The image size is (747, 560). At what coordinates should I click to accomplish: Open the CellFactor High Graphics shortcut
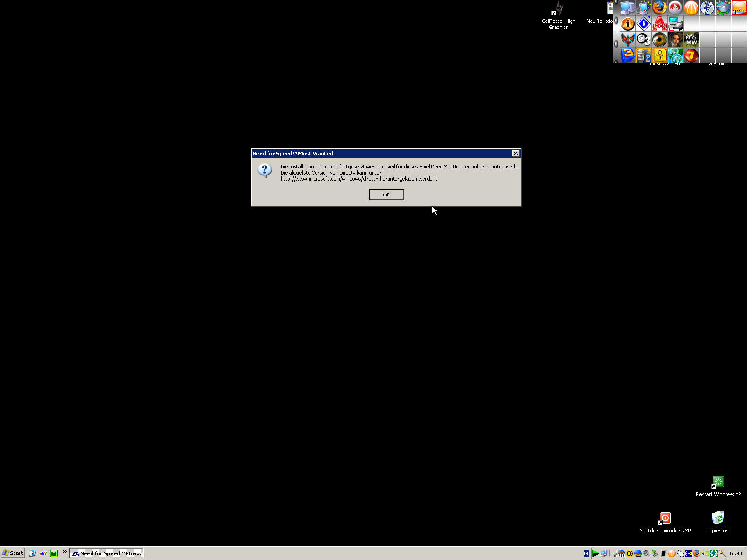click(x=558, y=16)
